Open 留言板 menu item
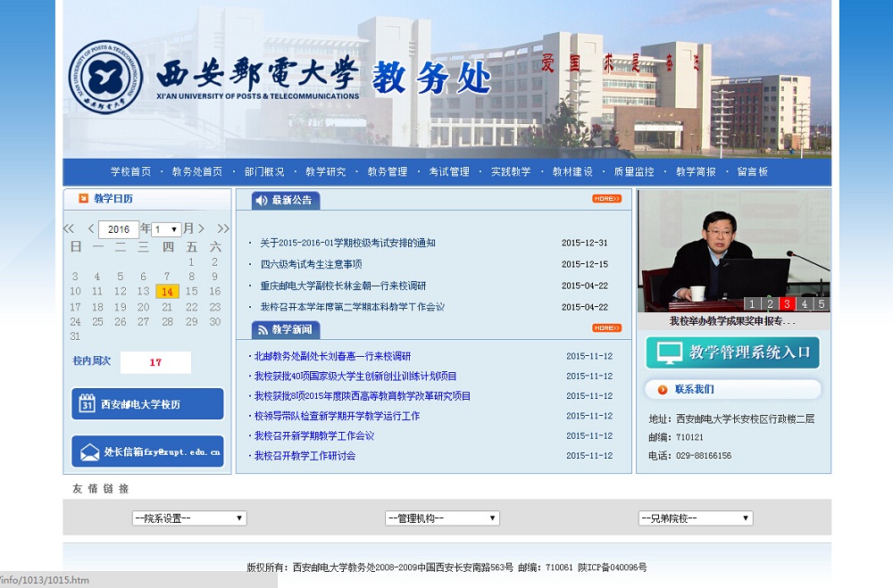The width and height of the screenshot is (893, 588). (x=752, y=172)
